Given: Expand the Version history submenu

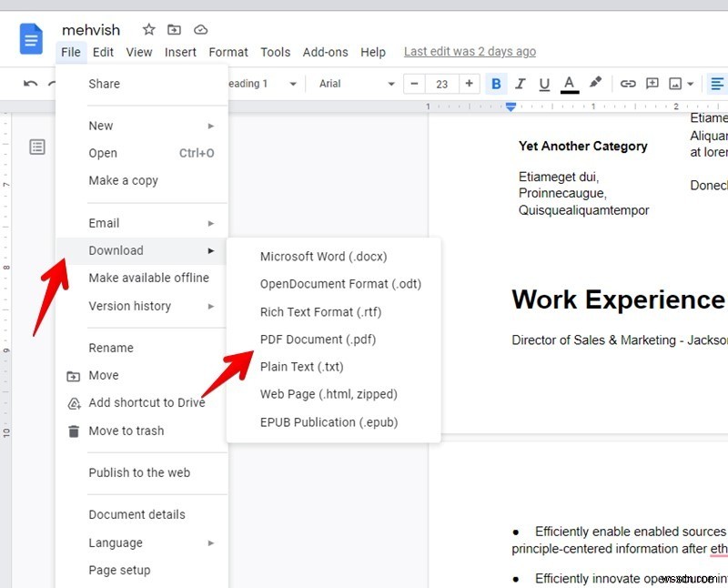Looking at the screenshot, I should click(142, 306).
